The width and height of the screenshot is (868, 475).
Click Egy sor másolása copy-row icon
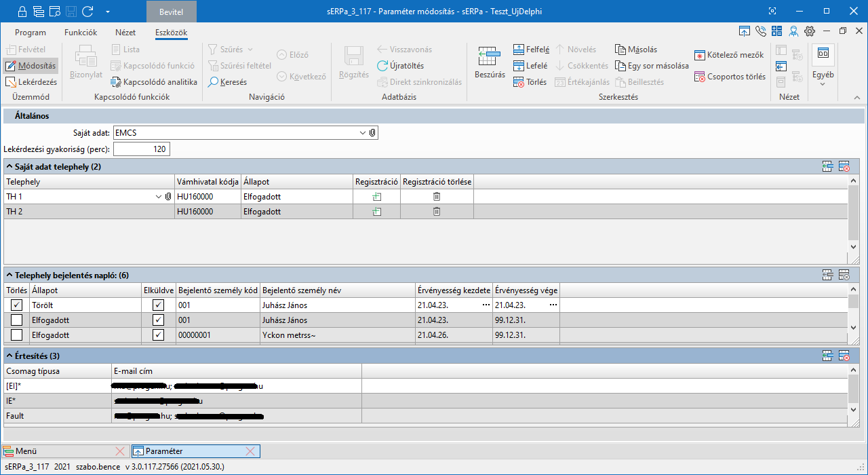click(620, 66)
